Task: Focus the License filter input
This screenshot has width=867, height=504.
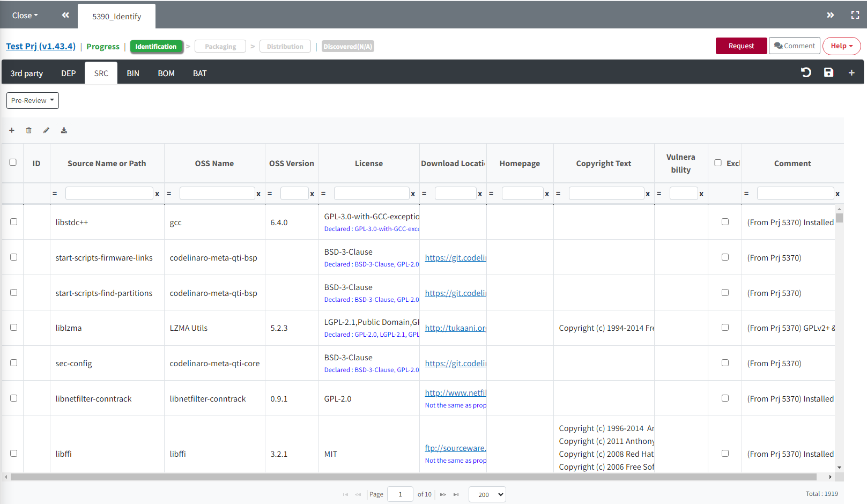Action: coord(372,194)
